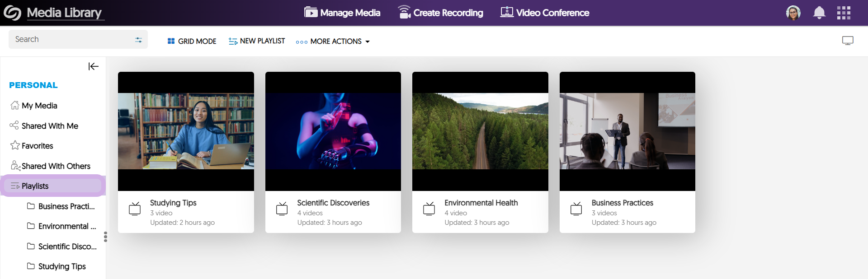868x279 pixels.
Task: Click the sidebar resize handle dots
Action: point(105,237)
